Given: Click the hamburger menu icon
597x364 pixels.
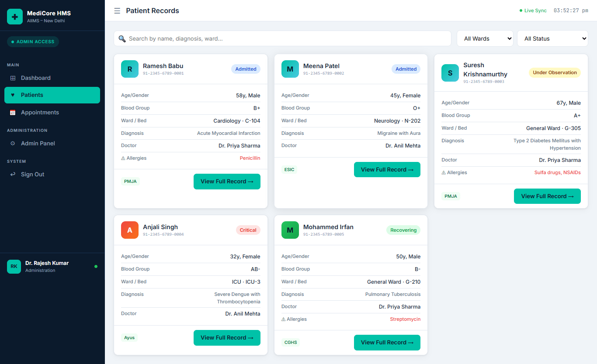Looking at the screenshot, I should tap(117, 10).
